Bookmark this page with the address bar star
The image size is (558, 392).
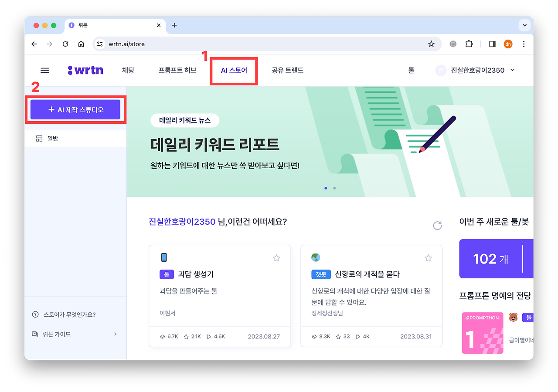(431, 44)
